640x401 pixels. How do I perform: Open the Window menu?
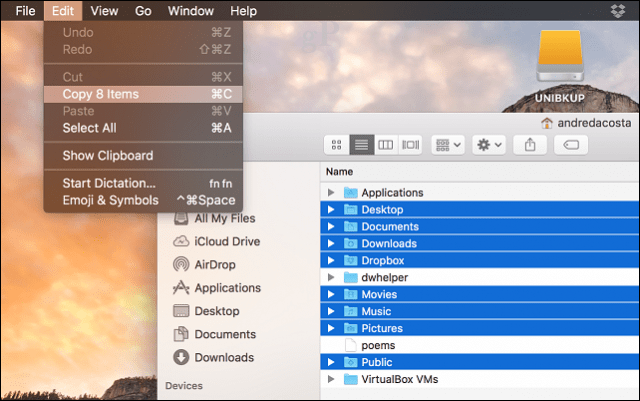(x=191, y=11)
